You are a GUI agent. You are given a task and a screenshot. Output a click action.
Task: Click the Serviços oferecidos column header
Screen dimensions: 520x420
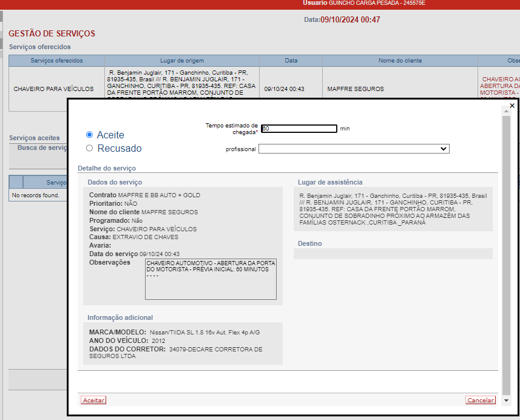click(56, 61)
